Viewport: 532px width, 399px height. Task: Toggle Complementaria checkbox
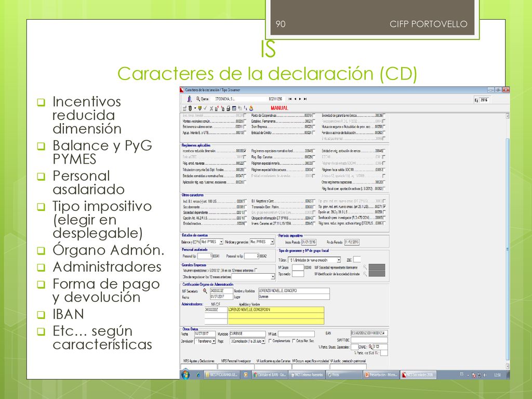(x=270, y=341)
